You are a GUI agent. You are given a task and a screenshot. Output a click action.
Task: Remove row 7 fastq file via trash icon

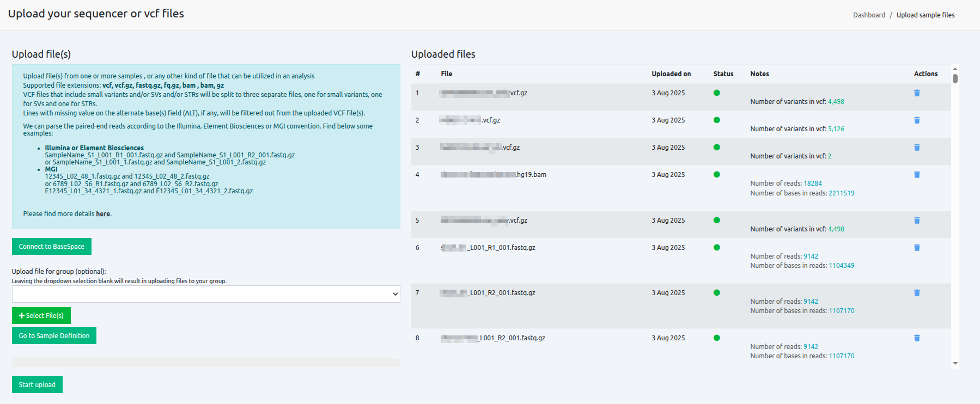(917, 293)
